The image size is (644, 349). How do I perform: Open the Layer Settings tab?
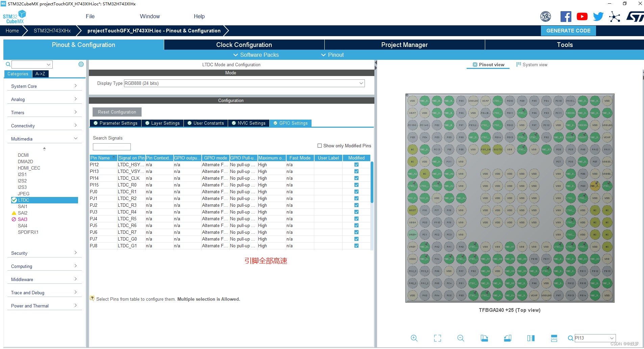[163, 123]
